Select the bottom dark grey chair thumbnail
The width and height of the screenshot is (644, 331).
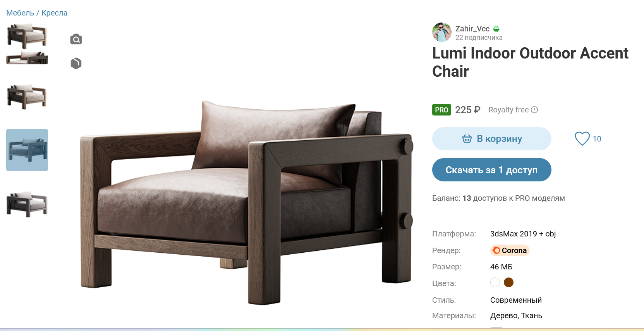pyautogui.click(x=27, y=204)
